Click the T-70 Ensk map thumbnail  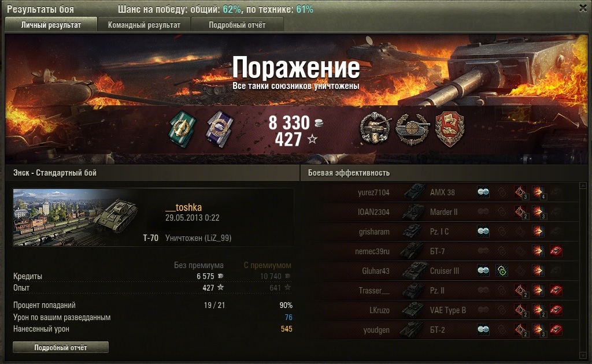(x=76, y=217)
